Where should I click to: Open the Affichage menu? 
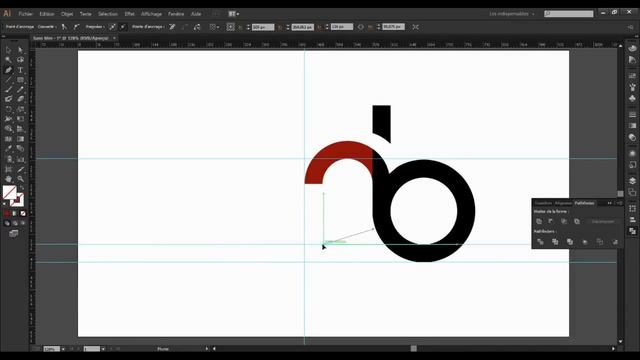(x=151, y=14)
